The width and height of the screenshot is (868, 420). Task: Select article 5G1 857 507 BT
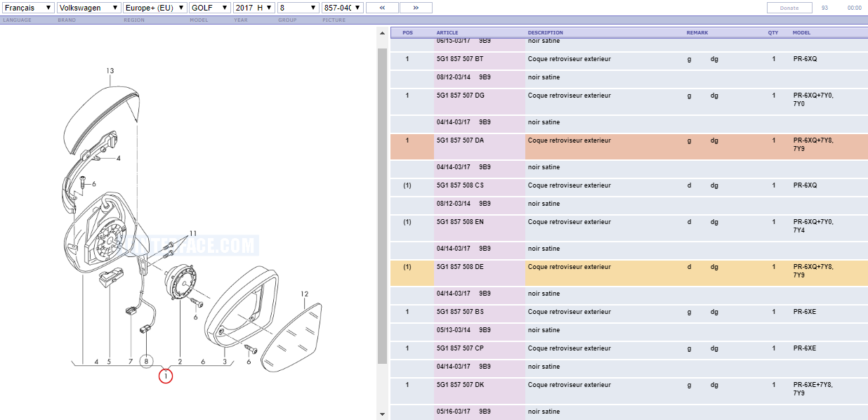(x=460, y=59)
